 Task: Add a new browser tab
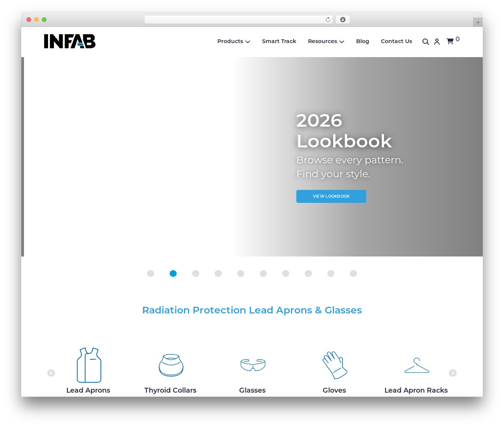478,22
